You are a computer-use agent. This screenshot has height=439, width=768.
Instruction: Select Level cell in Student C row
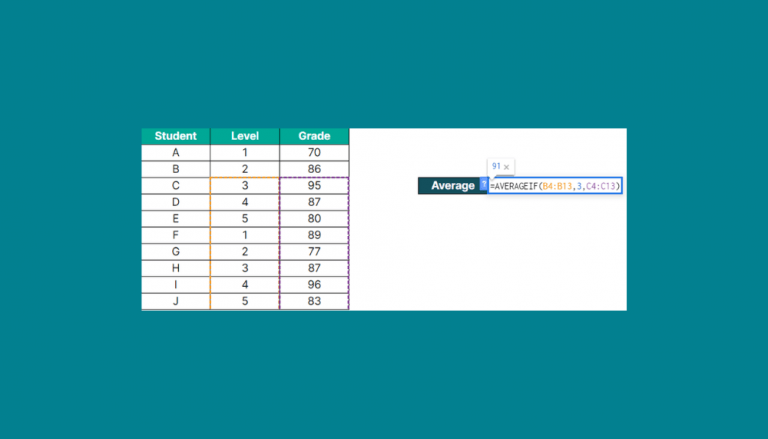pos(245,186)
